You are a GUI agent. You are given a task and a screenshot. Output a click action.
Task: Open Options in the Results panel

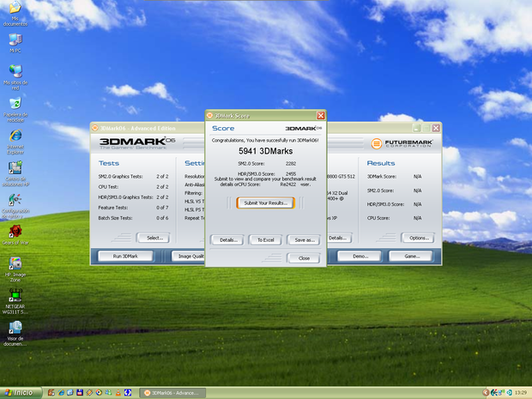[418, 238]
